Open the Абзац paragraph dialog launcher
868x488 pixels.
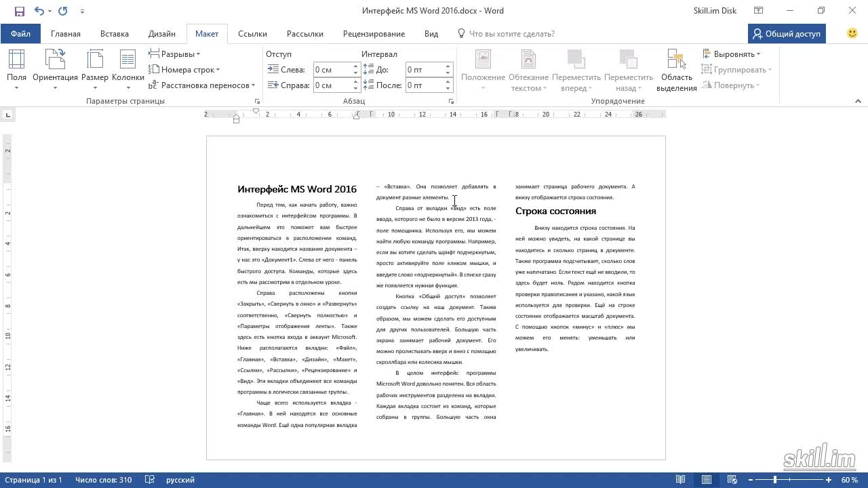(451, 101)
